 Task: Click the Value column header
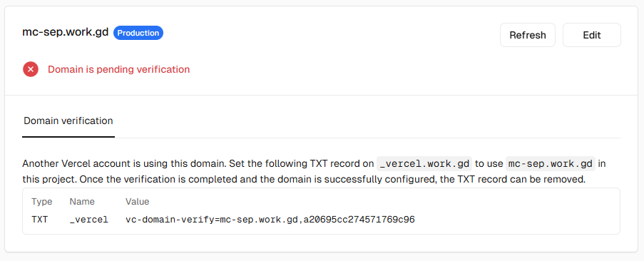point(137,202)
